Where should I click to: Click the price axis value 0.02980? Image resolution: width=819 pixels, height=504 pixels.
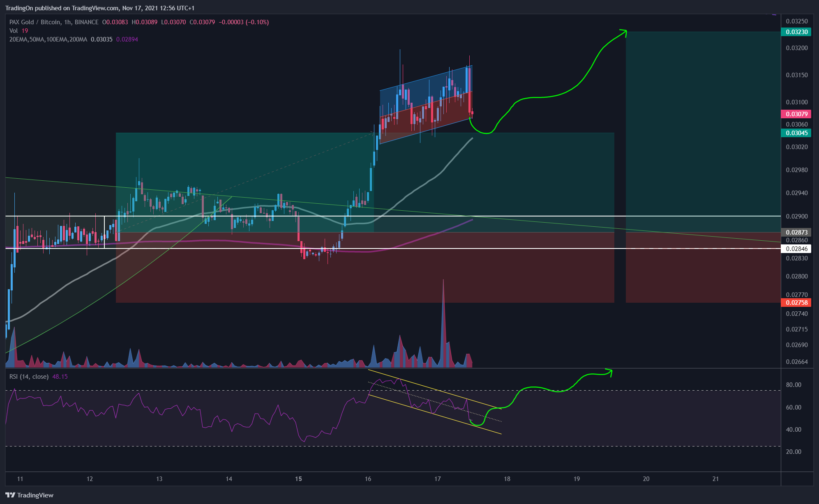[x=796, y=170]
